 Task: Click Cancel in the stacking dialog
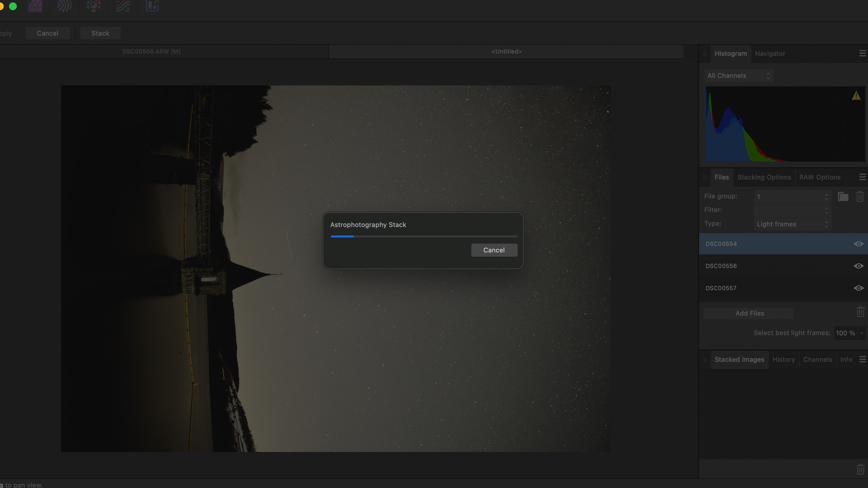click(x=494, y=250)
